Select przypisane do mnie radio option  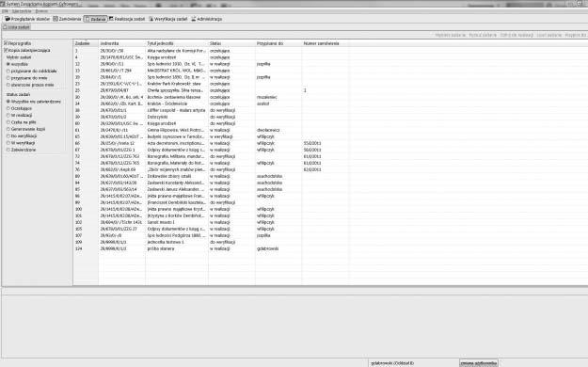[27, 78]
